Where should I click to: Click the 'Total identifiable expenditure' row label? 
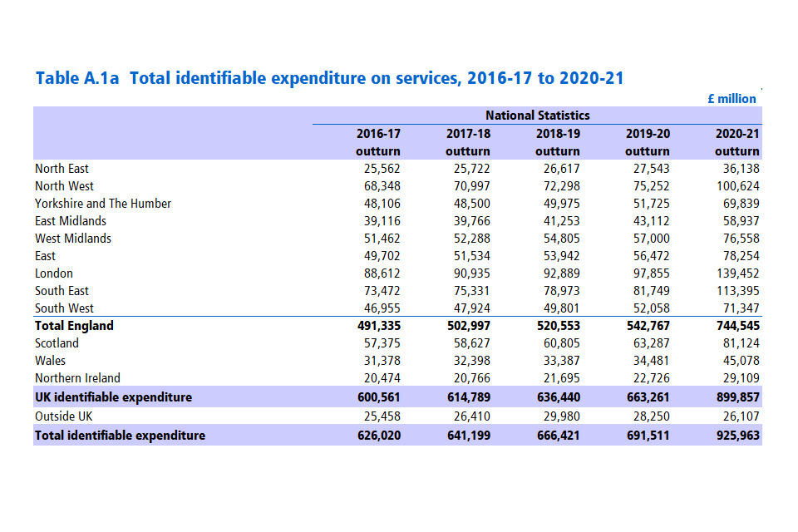[x=120, y=436]
